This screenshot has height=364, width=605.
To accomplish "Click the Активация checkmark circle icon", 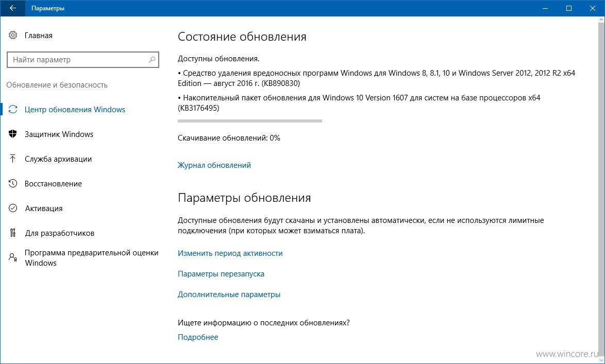I will click(x=13, y=208).
